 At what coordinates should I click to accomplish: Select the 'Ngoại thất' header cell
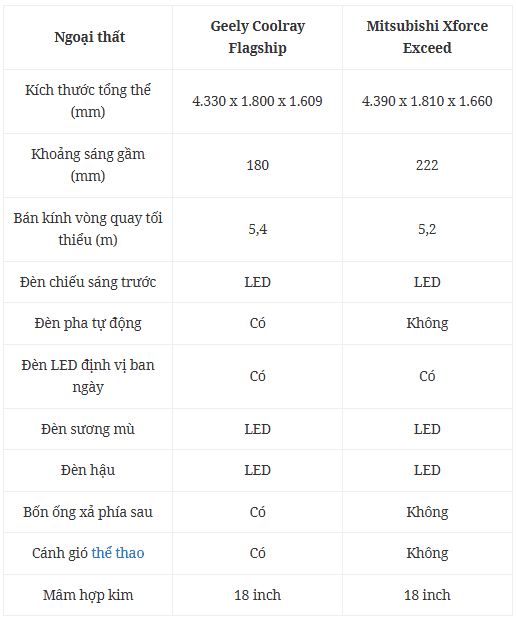[x=90, y=37]
